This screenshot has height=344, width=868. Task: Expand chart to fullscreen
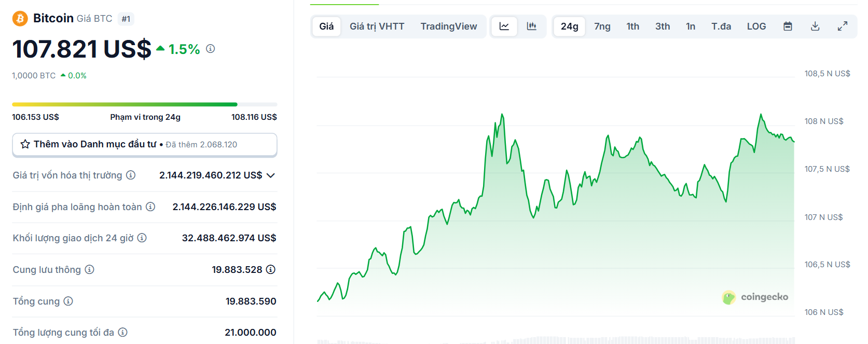[x=843, y=26]
